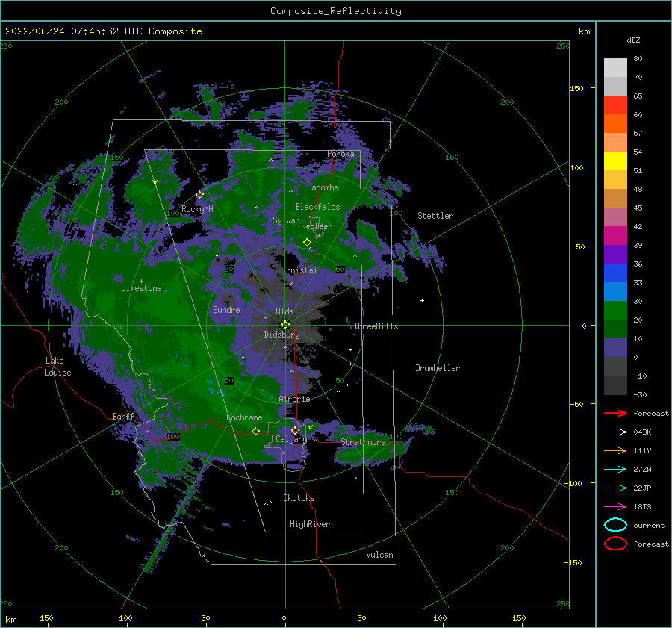The width and height of the screenshot is (672, 628).
Task: Click the -150 tick on the bottom km axis
Action: 44,618
